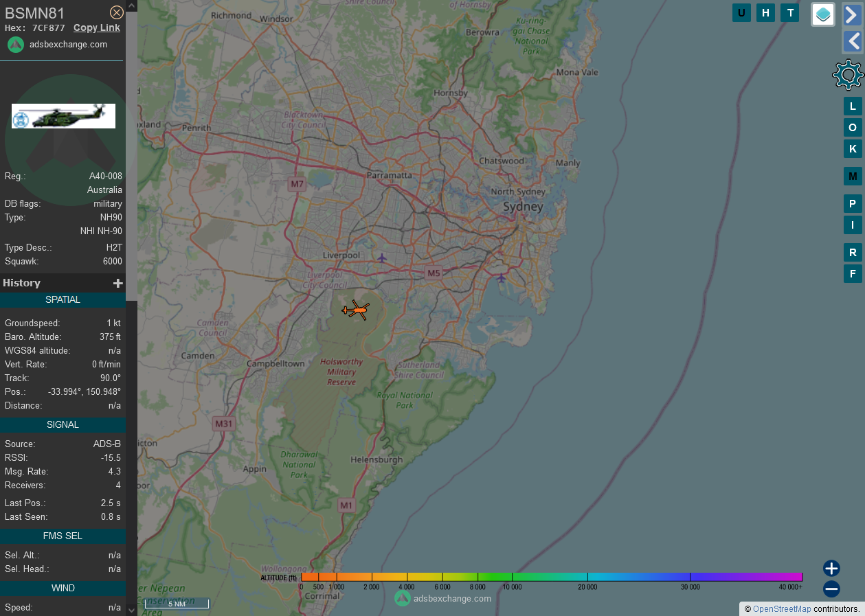Click the baro altitude value 375 ft
865x616 pixels.
110,337
